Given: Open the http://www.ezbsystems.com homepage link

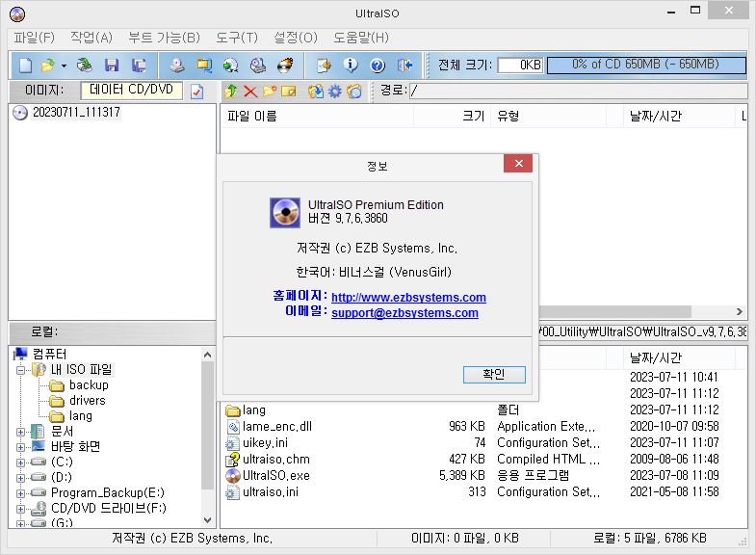Looking at the screenshot, I should (x=409, y=298).
